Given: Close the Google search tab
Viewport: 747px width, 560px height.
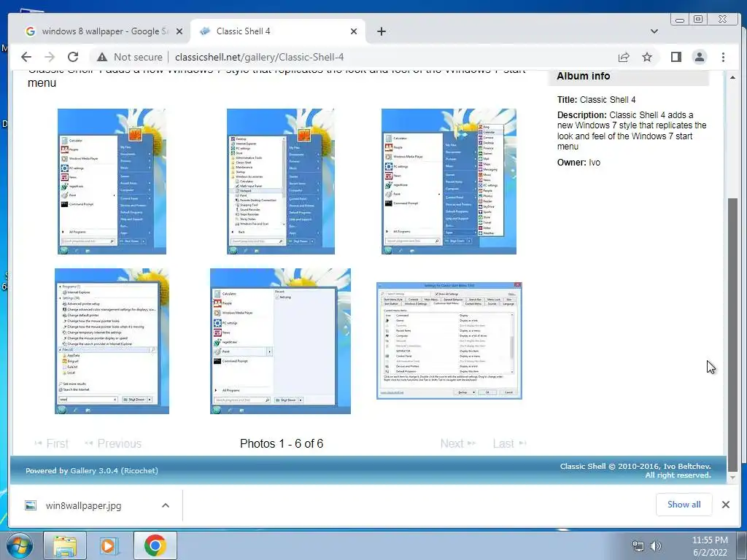Looking at the screenshot, I should 179,31.
